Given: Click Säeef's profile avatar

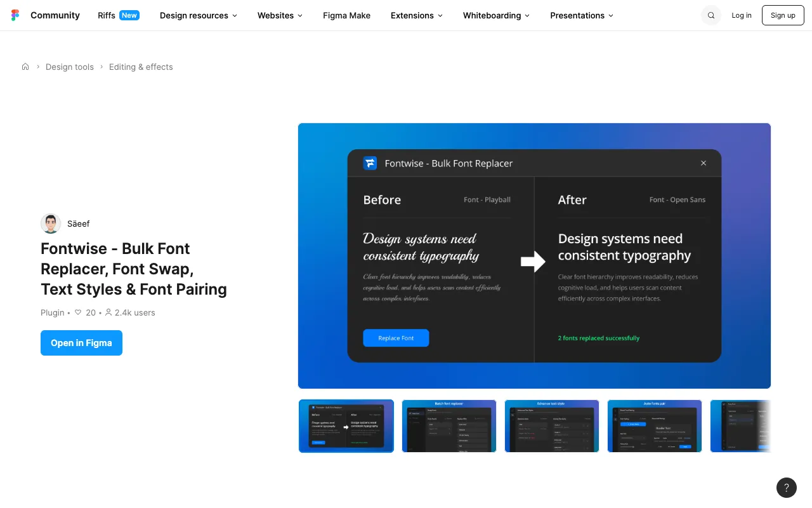Looking at the screenshot, I should [x=51, y=224].
